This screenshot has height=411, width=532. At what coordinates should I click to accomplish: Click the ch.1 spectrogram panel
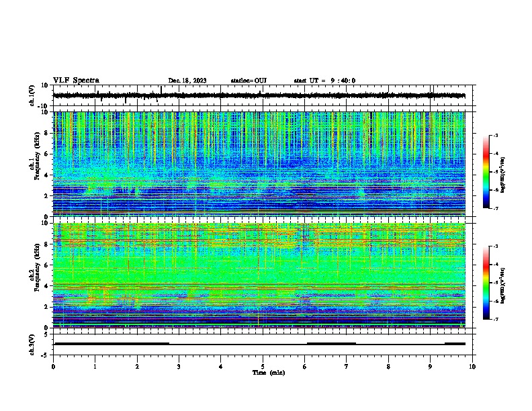pos(263,164)
